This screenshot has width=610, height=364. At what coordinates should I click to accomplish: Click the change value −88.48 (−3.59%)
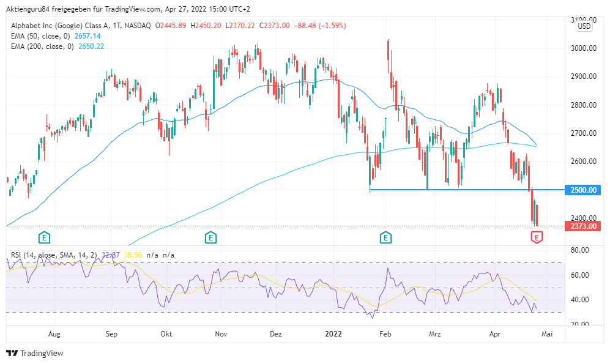point(320,26)
